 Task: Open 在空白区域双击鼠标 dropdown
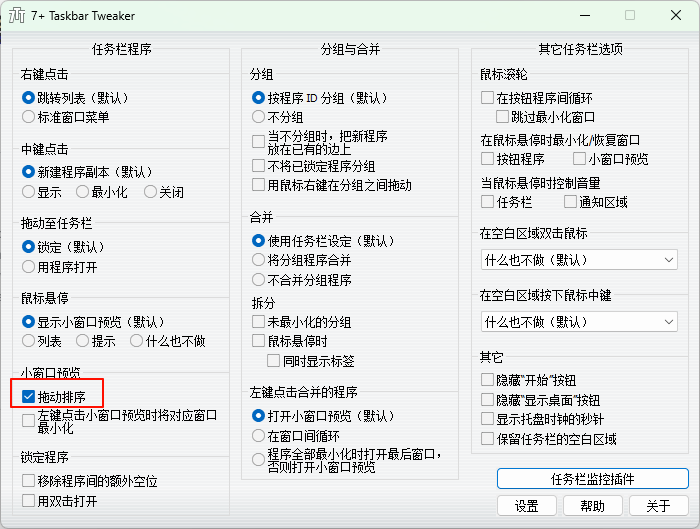(x=579, y=260)
